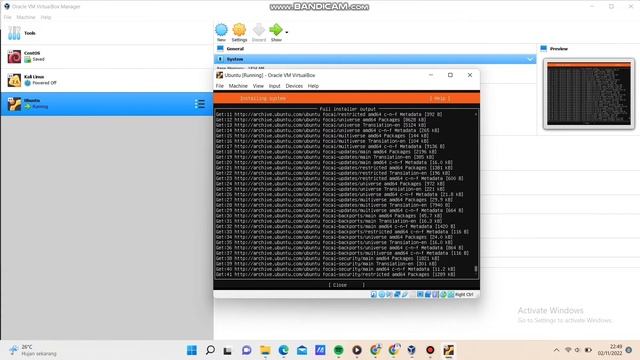
Task: Click the New machine icon in VirtualBox Manager
Action: click(x=221, y=31)
